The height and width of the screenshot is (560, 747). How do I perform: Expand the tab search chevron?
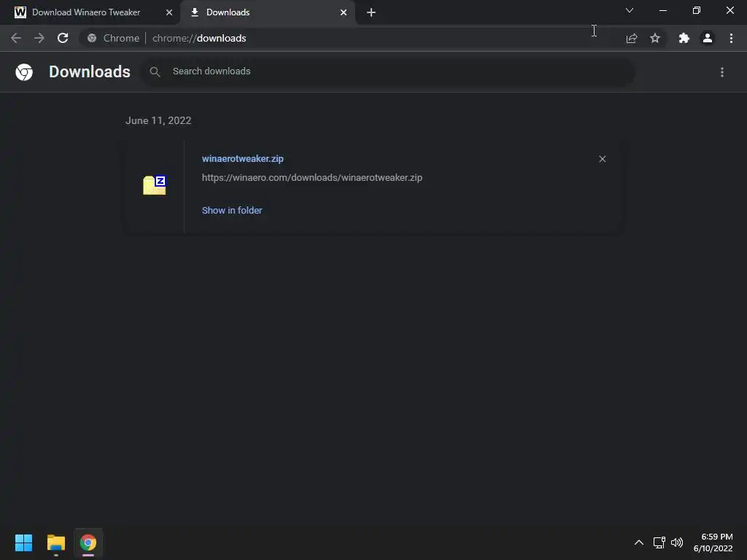630,10
